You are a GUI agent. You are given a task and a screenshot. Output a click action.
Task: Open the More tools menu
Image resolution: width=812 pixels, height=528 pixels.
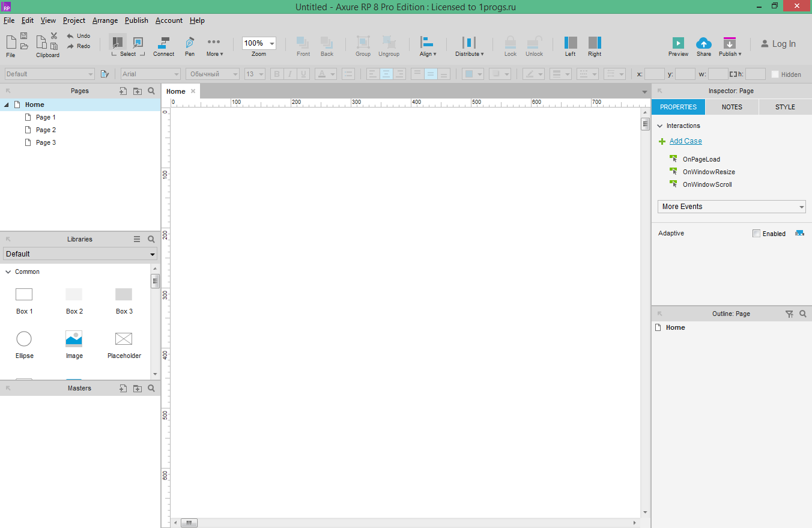[214, 46]
